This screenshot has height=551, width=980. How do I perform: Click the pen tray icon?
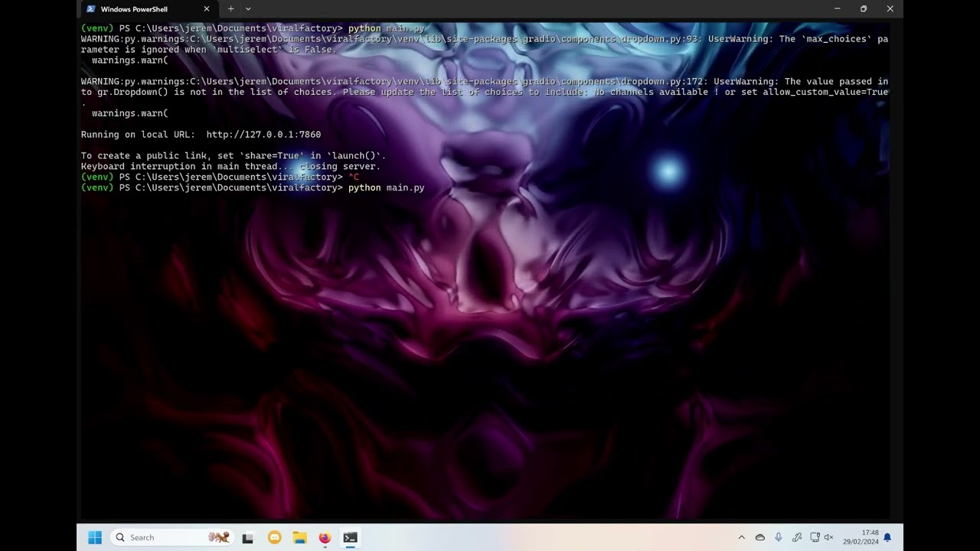pos(797,537)
